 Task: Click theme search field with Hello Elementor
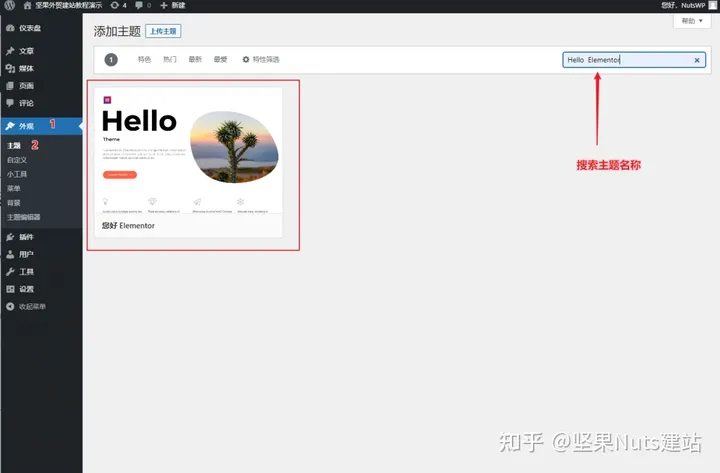pyautogui.click(x=634, y=60)
